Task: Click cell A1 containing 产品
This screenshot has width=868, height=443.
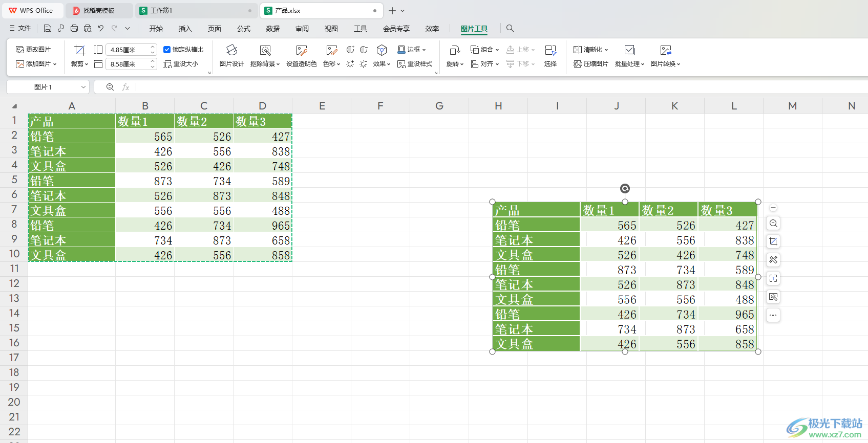Action: [72, 121]
